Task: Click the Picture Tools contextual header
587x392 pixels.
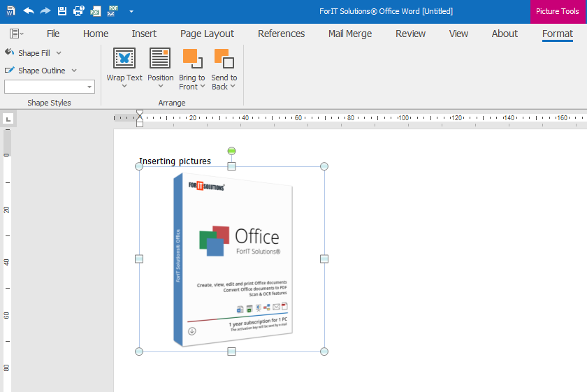Action: pos(558,12)
